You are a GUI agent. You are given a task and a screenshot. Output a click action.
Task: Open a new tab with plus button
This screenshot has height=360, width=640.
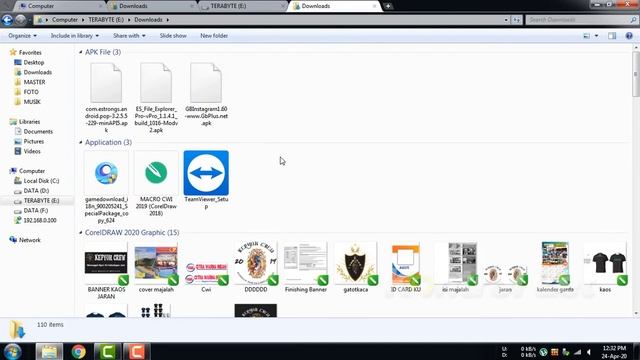(388, 6)
